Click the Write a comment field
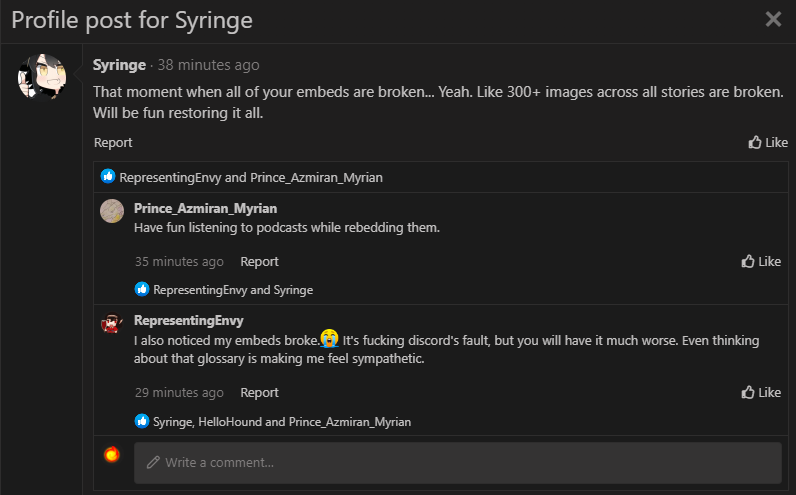Image resolution: width=796 pixels, height=495 pixels. point(457,463)
